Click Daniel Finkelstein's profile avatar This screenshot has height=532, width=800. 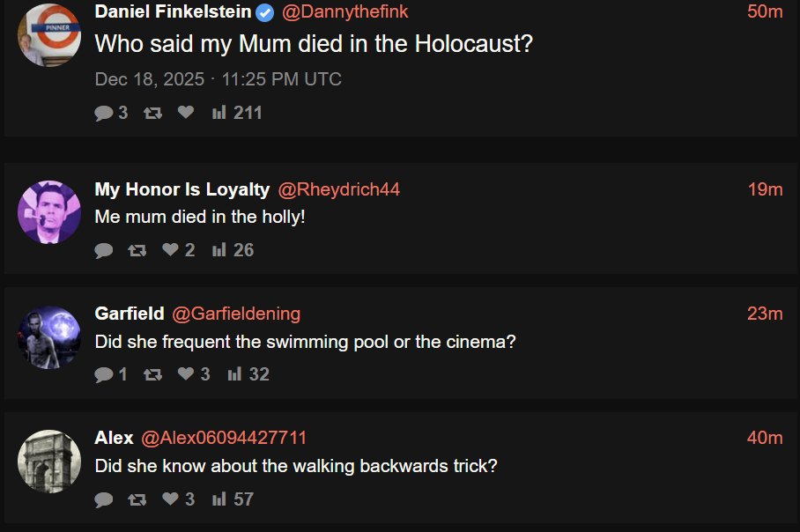49,35
